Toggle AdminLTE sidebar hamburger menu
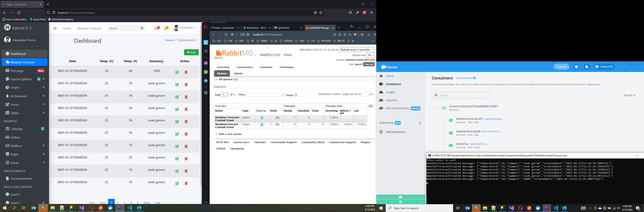 55,28
